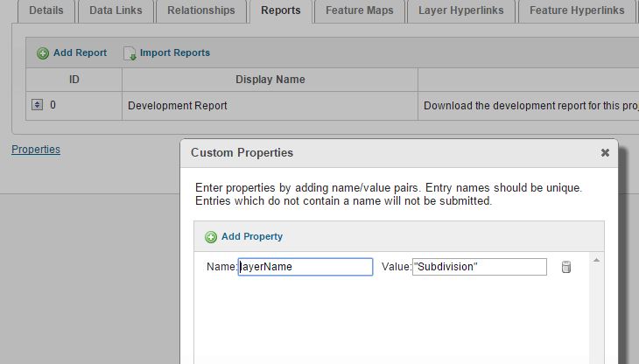Open the Properties link

click(x=36, y=150)
